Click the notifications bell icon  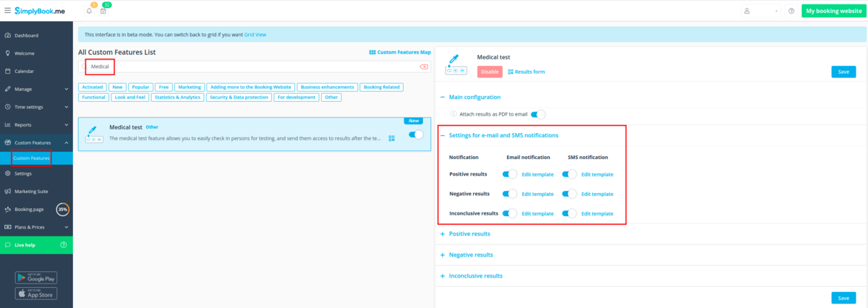tap(89, 11)
